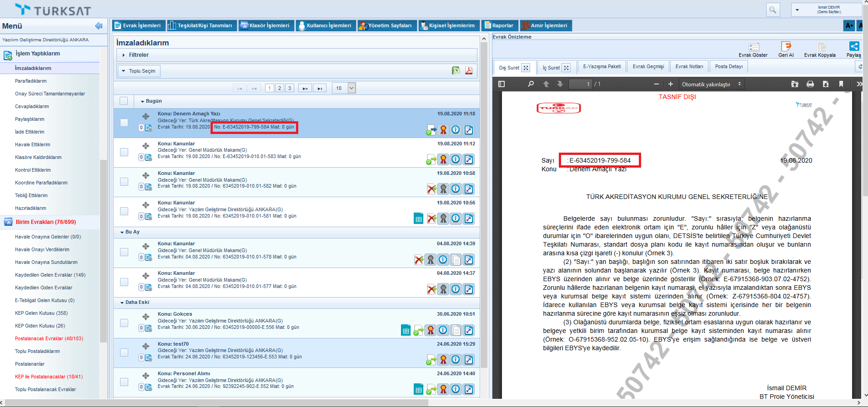The image size is (868, 407).
Task: Open the Raporlar menu
Action: (499, 25)
